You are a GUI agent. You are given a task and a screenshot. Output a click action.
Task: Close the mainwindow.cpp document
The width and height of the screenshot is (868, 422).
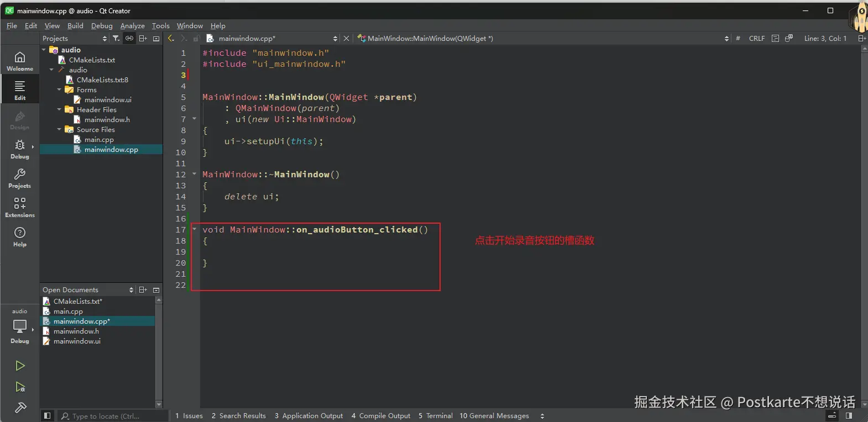click(347, 38)
